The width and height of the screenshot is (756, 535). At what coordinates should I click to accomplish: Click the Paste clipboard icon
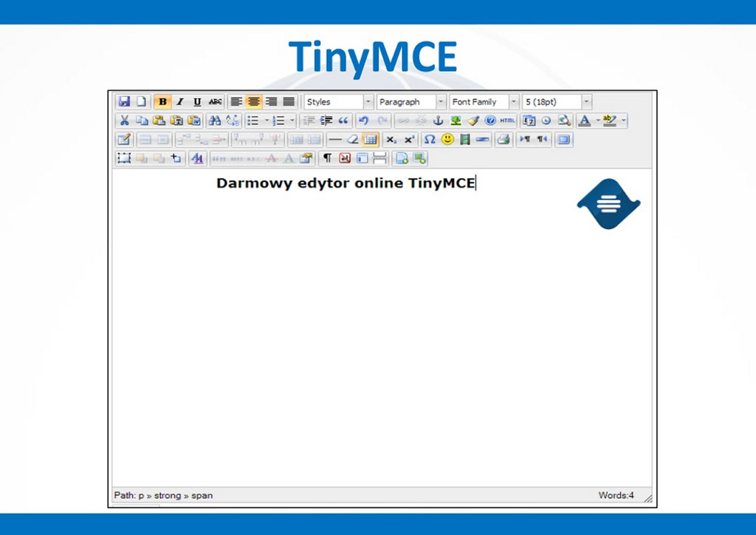159,120
